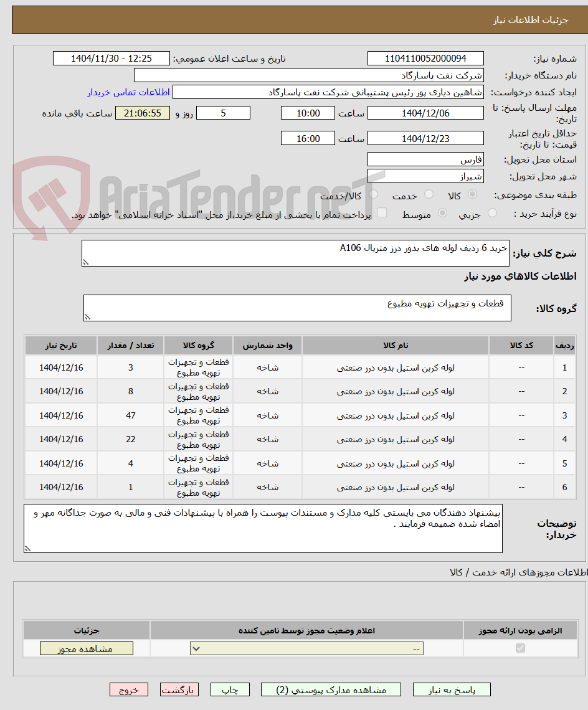The image size is (588, 710).
Task: Click the item name in row 6
Action: [396, 487]
